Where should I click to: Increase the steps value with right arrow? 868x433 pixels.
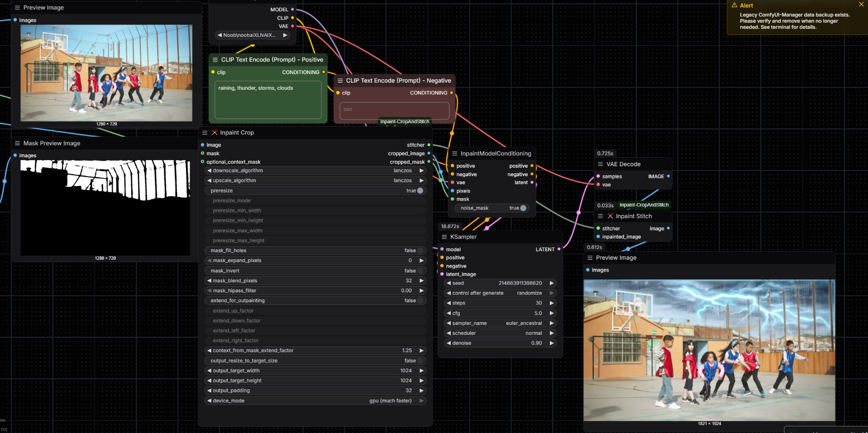click(x=551, y=303)
